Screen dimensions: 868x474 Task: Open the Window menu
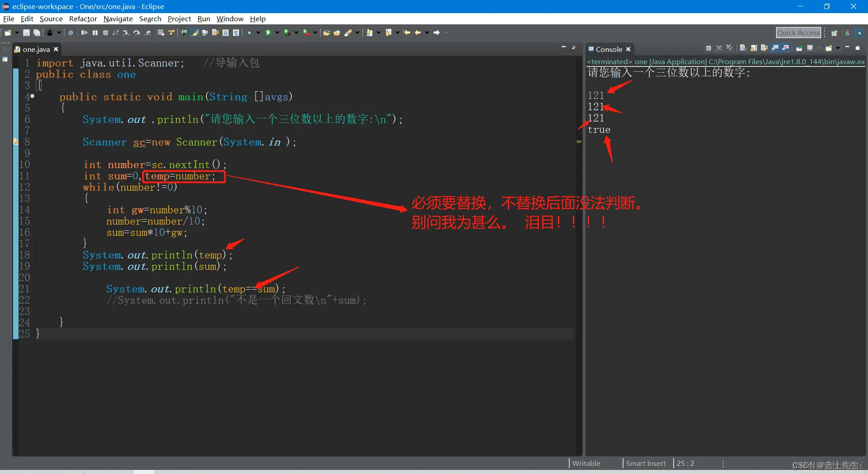(x=230, y=19)
